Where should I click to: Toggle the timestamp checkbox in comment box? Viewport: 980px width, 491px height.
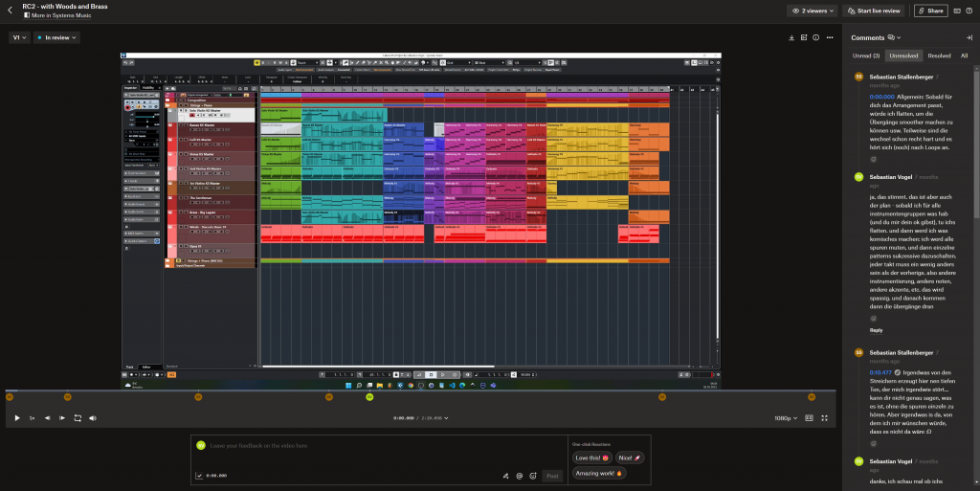(x=199, y=476)
